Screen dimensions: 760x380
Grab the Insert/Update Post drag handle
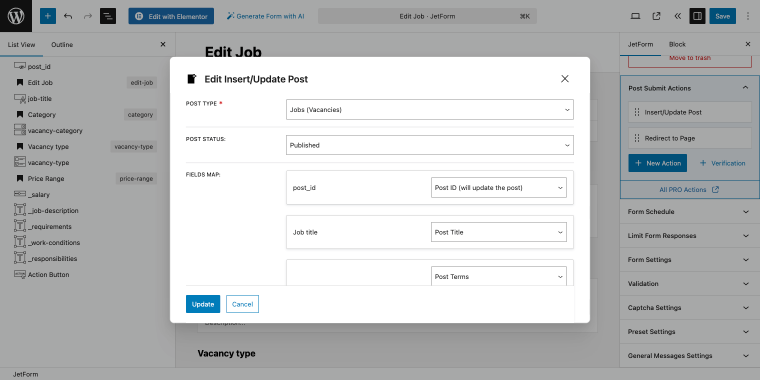tap(637, 112)
